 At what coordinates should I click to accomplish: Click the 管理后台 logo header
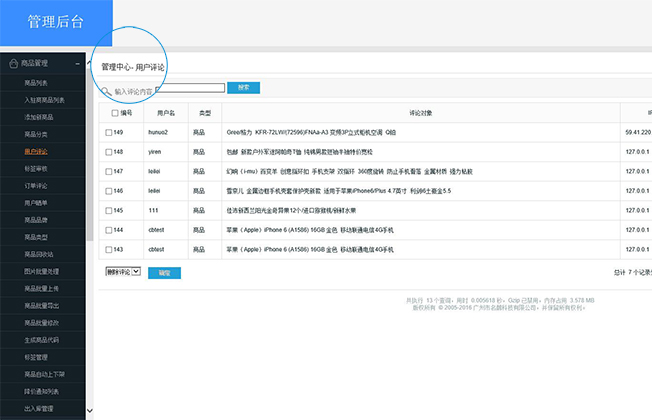coord(56,22)
